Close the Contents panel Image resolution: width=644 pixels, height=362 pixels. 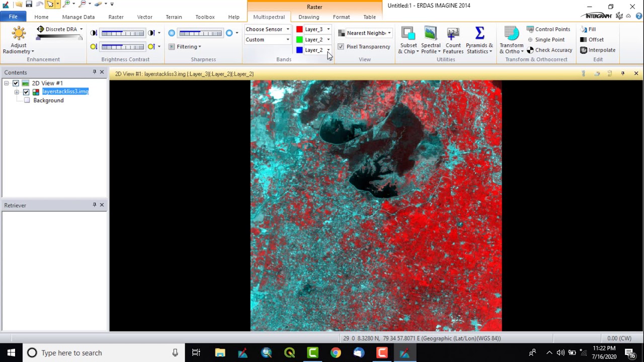click(102, 72)
